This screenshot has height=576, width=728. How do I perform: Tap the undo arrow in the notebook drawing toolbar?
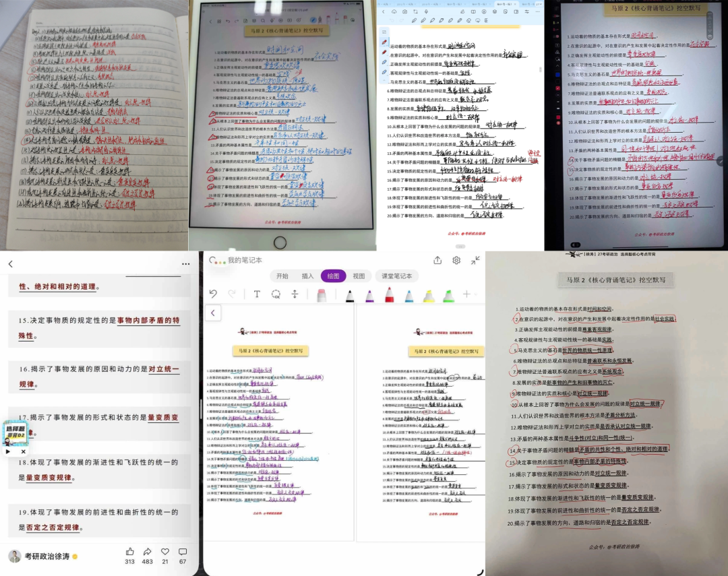click(x=213, y=294)
